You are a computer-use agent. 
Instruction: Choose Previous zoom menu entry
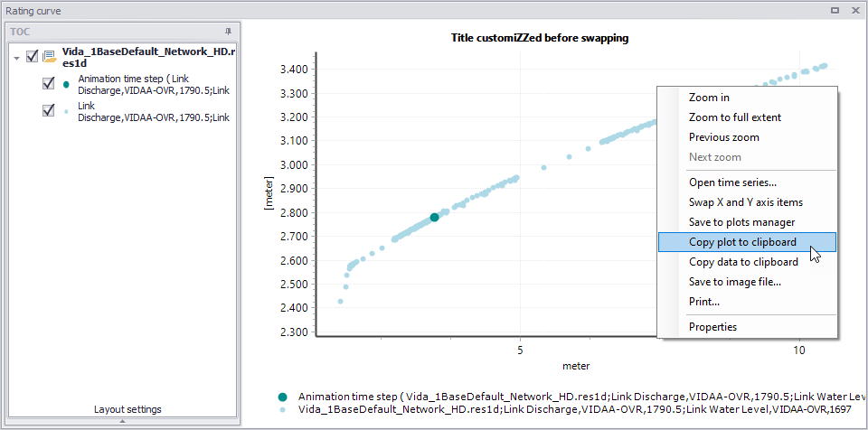coord(723,137)
